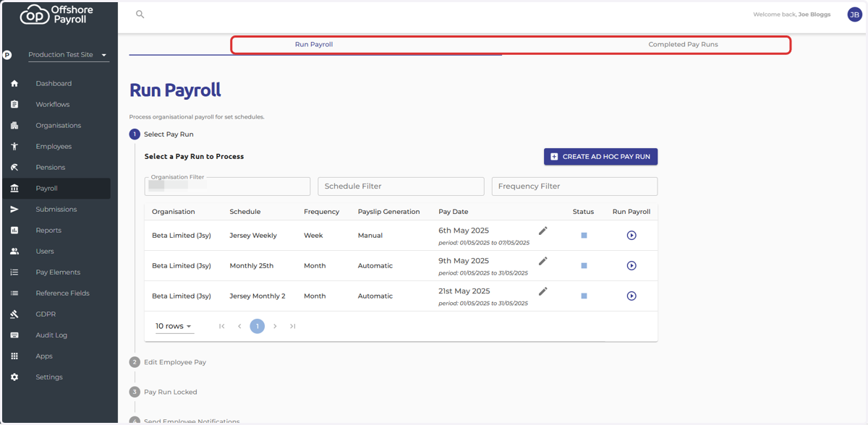
Task: Open the 10 rows page size dropdown
Action: 174,326
